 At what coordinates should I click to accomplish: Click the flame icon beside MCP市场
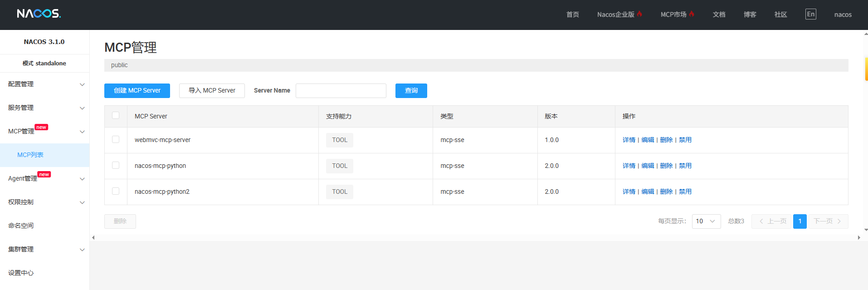[x=692, y=14]
